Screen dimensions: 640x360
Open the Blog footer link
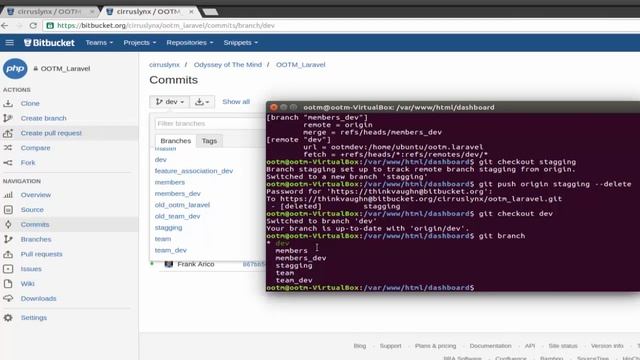pos(360,346)
